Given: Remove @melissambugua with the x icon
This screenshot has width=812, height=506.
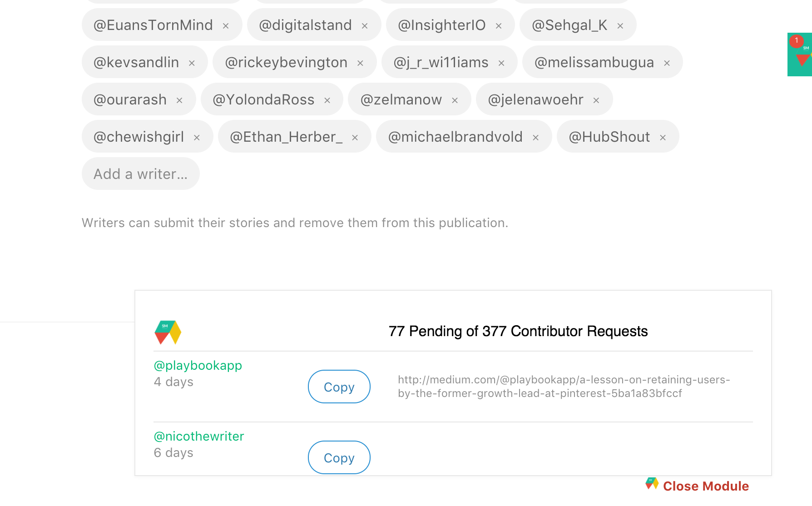Looking at the screenshot, I should tap(667, 64).
